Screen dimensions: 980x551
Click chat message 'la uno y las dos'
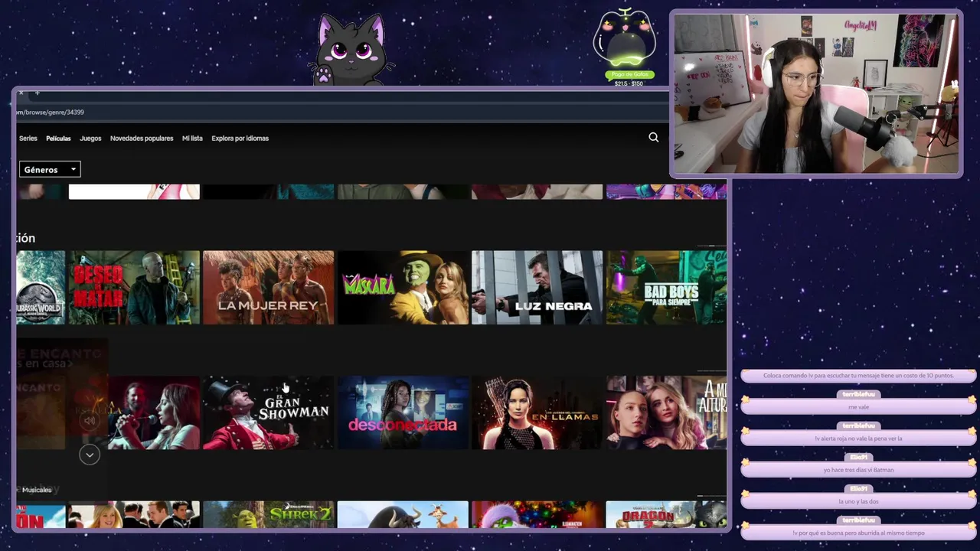tap(858, 500)
